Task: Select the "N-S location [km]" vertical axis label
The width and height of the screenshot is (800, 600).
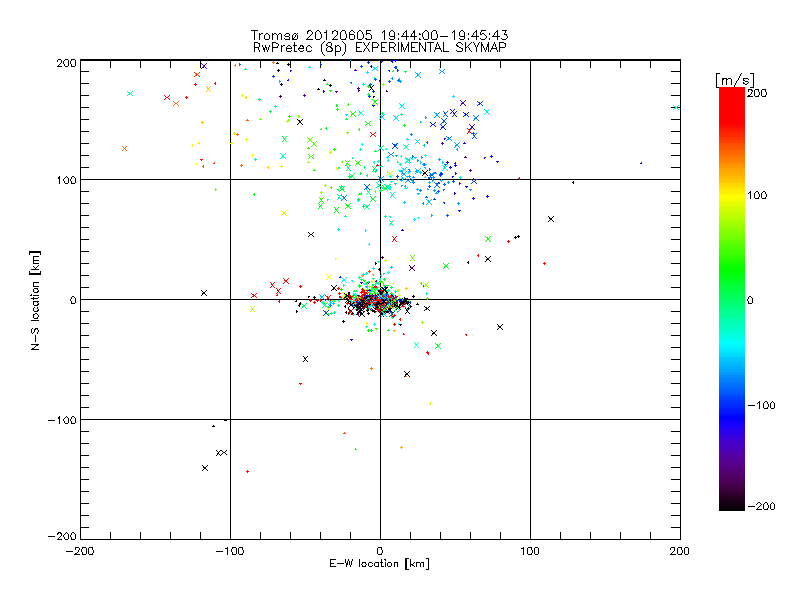Action: (35, 301)
